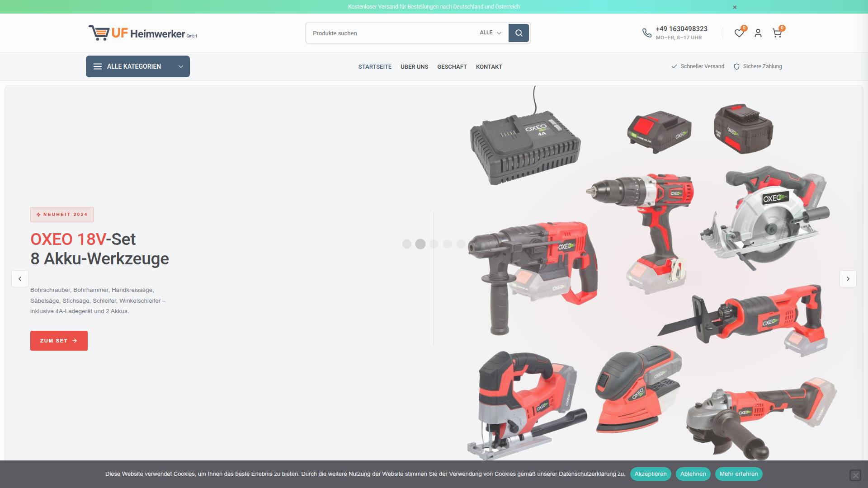Go to previous slide arrow
Screen dimensions: 868x488
pos(20,279)
